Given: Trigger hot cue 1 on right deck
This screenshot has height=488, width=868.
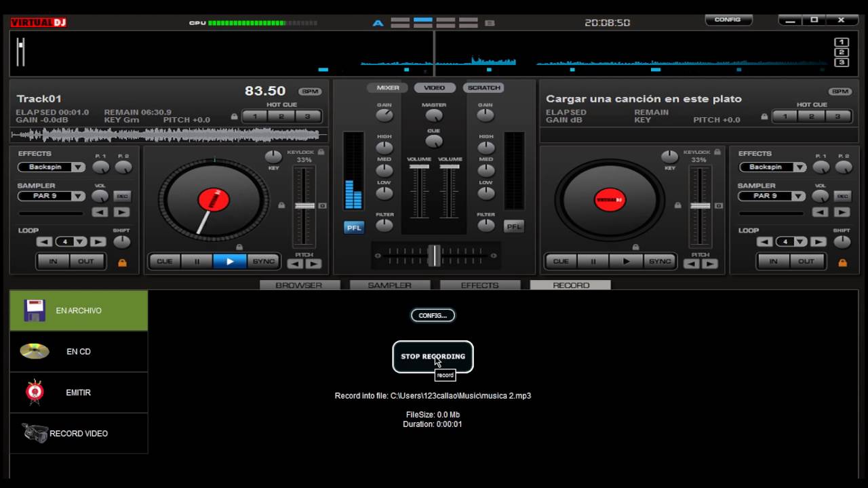Looking at the screenshot, I should click(x=785, y=117).
